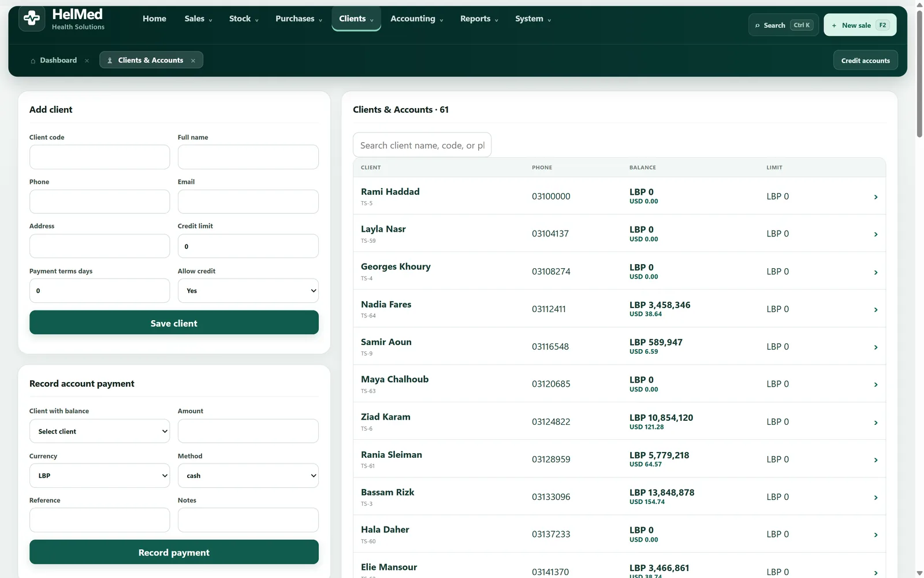
Task: Open Hala Daher row chevron
Action: (x=875, y=535)
